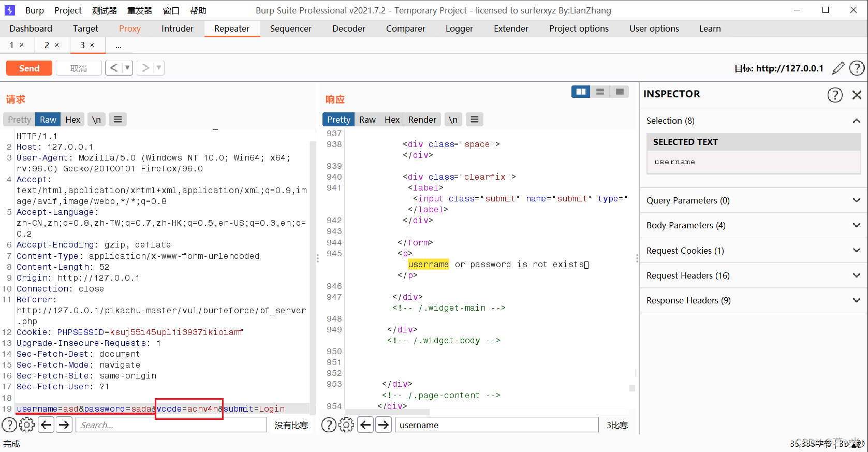The image size is (868, 452).
Task: Click the Cookie PHPSESSID header line
Action: 130,332
